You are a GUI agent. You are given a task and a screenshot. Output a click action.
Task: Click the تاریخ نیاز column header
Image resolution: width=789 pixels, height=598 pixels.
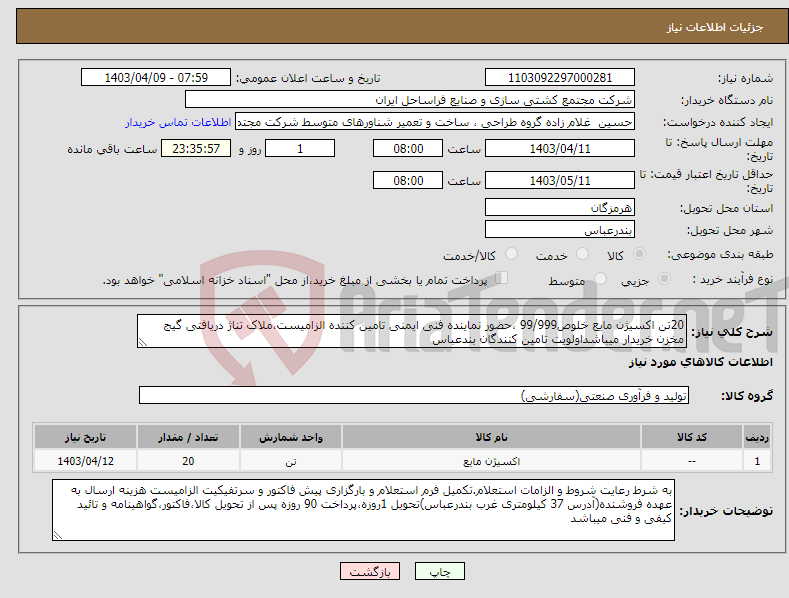click(86, 437)
